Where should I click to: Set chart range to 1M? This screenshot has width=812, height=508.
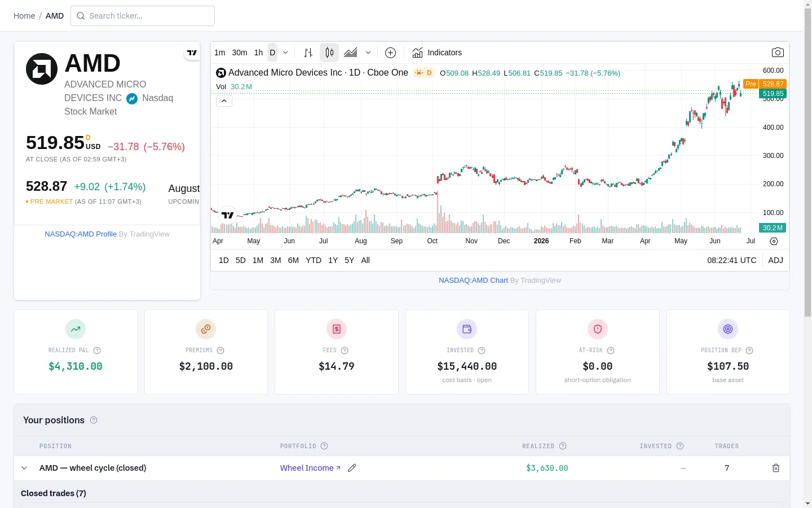[258, 260]
